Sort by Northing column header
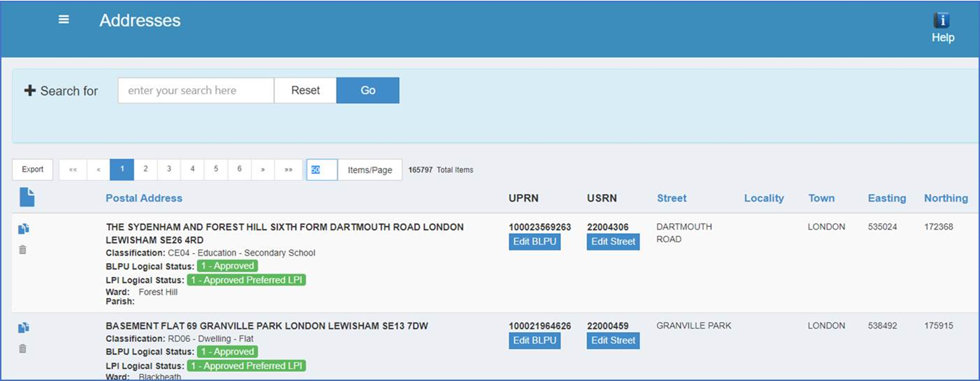The image size is (980, 381). [x=946, y=198]
